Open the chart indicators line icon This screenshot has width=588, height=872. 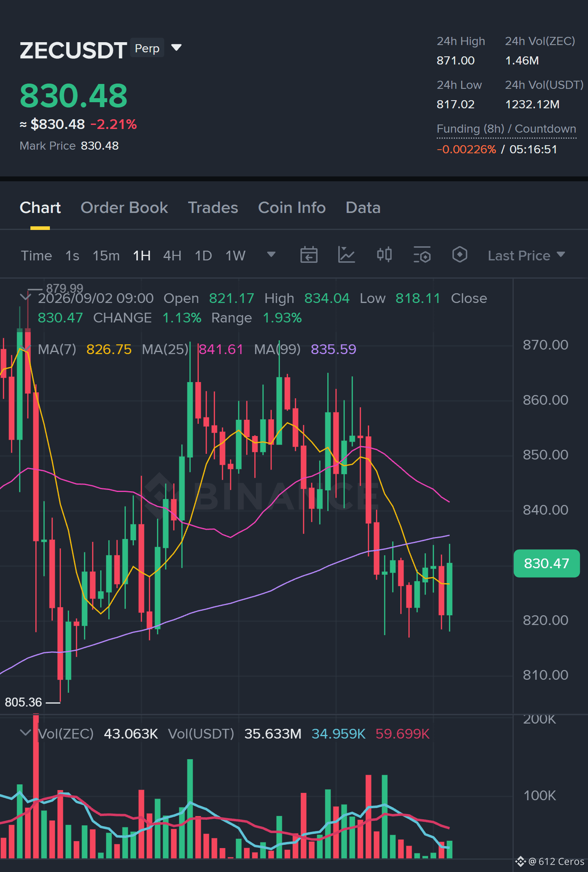346,255
